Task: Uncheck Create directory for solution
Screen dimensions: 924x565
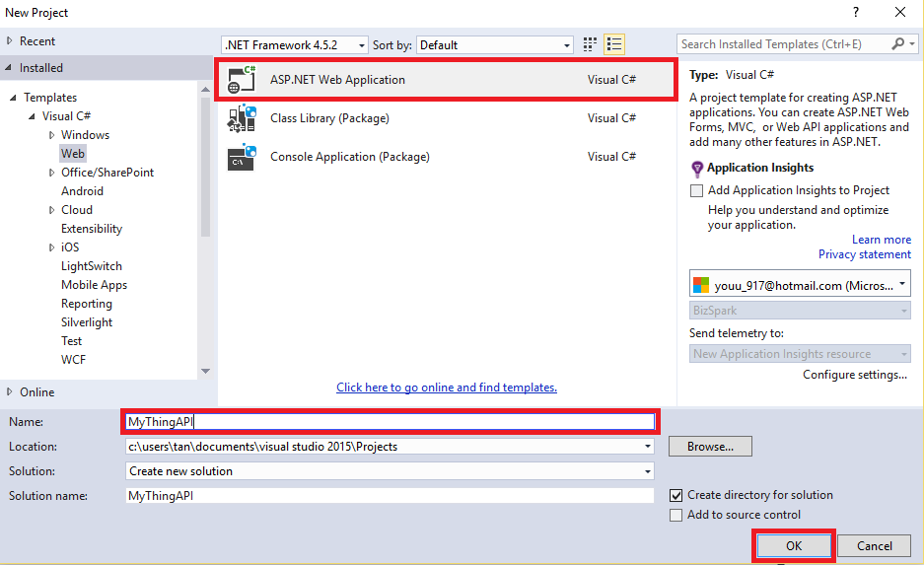Action: click(675, 495)
